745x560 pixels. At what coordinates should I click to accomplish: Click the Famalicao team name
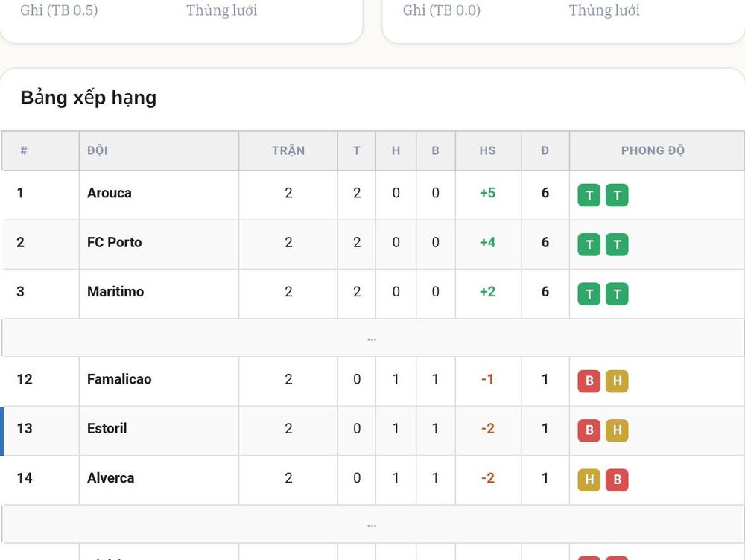pos(119,379)
